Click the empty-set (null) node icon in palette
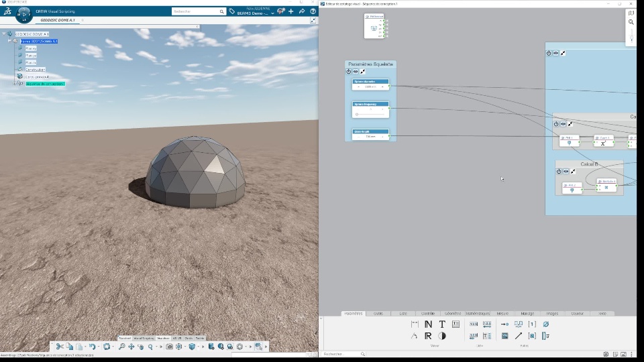This screenshot has height=362, width=644. coord(546,324)
